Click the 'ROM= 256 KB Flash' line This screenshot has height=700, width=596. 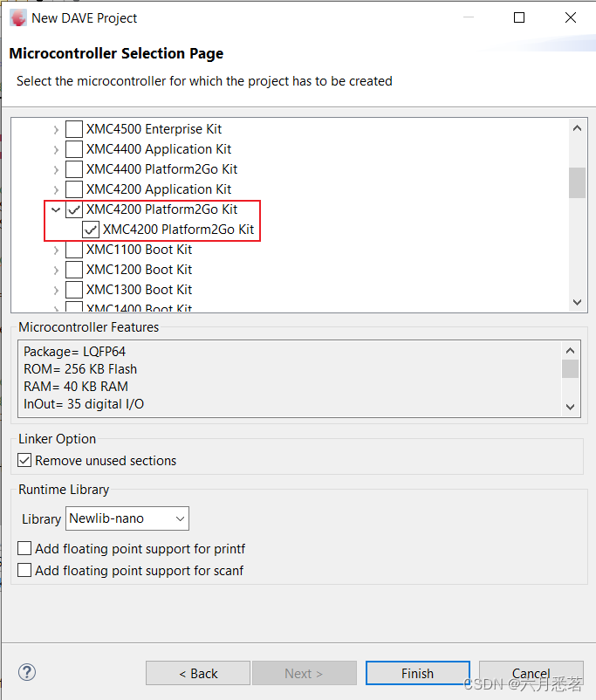coord(80,369)
